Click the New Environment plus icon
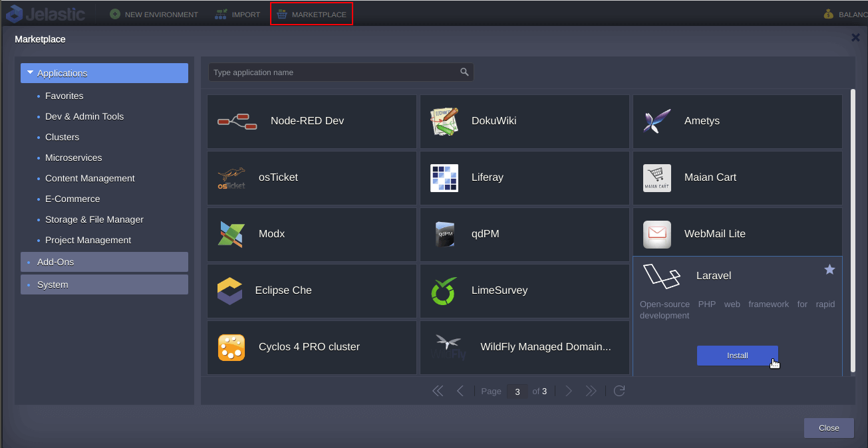 click(115, 14)
